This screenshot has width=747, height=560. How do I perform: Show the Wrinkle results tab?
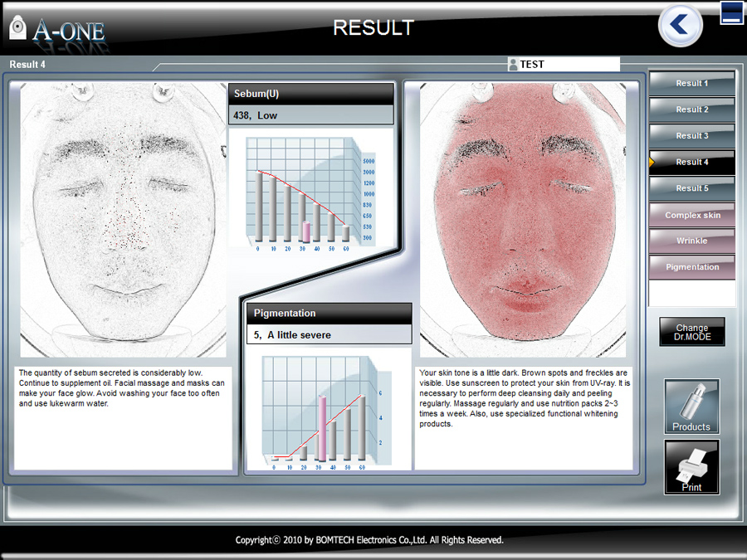click(691, 241)
